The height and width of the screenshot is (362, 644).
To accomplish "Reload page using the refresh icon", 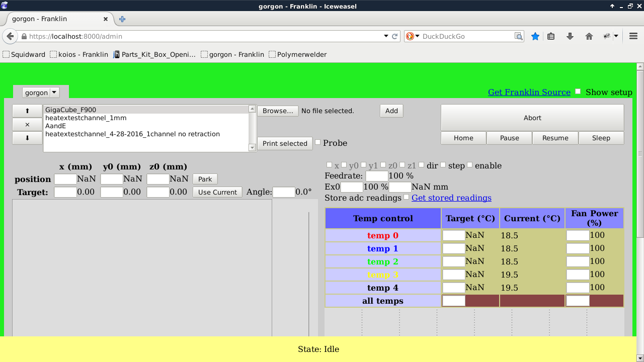I will click(395, 36).
